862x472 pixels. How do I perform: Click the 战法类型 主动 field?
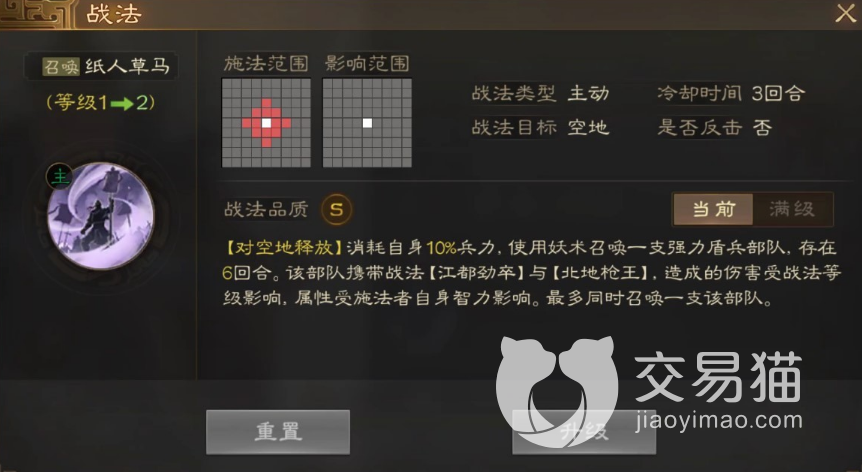(540, 93)
